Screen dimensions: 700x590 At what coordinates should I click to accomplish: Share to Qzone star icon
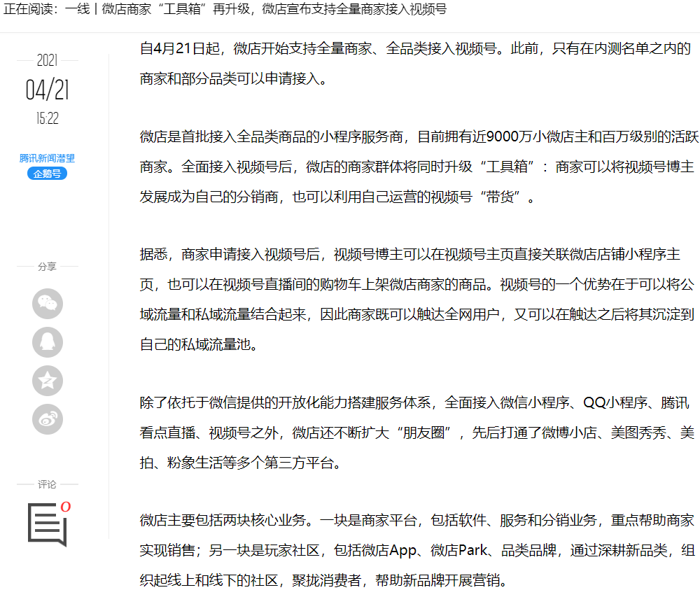click(x=48, y=381)
